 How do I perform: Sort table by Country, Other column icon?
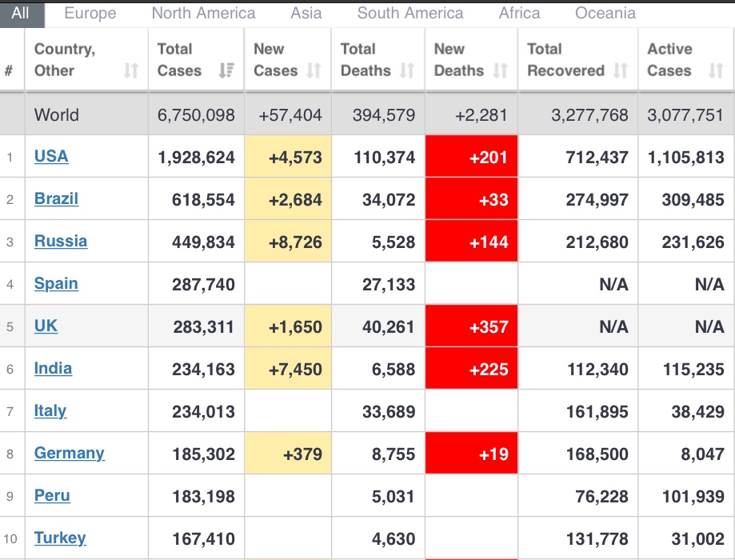(x=131, y=70)
